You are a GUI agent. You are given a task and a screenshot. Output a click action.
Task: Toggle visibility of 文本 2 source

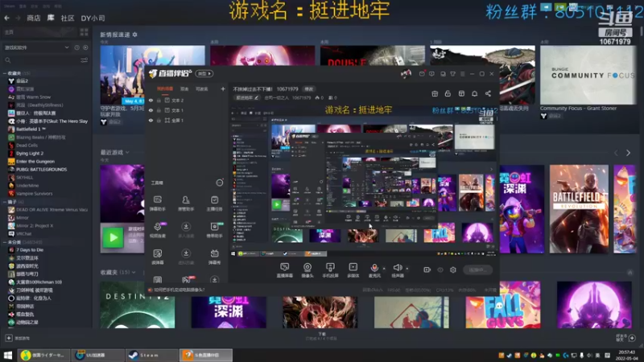click(151, 100)
